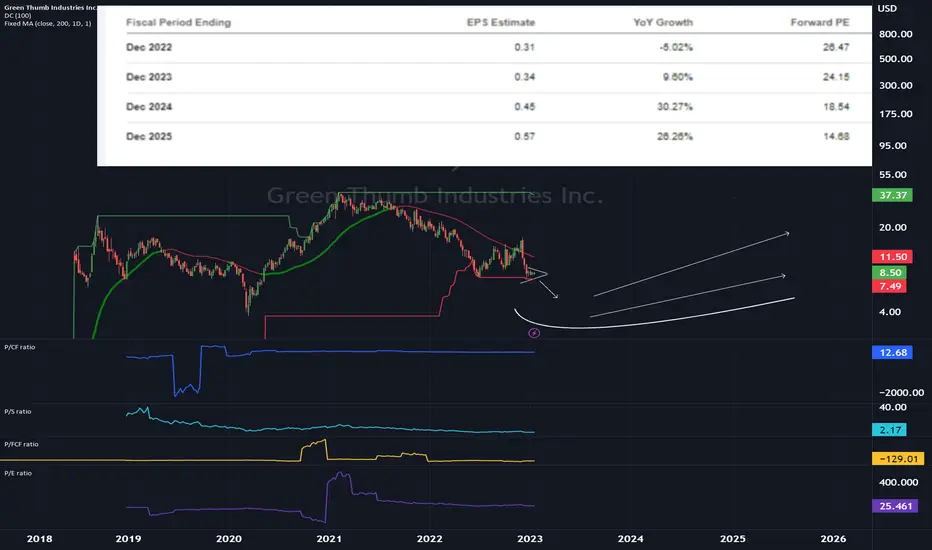932x550 pixels.
Task: Click the 20.00 price axis tick
Action: (x=892, y=227)
